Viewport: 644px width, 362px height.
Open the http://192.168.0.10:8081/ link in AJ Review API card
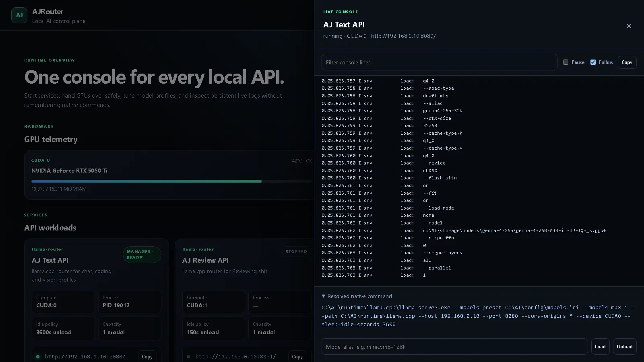tap(235, 356)
